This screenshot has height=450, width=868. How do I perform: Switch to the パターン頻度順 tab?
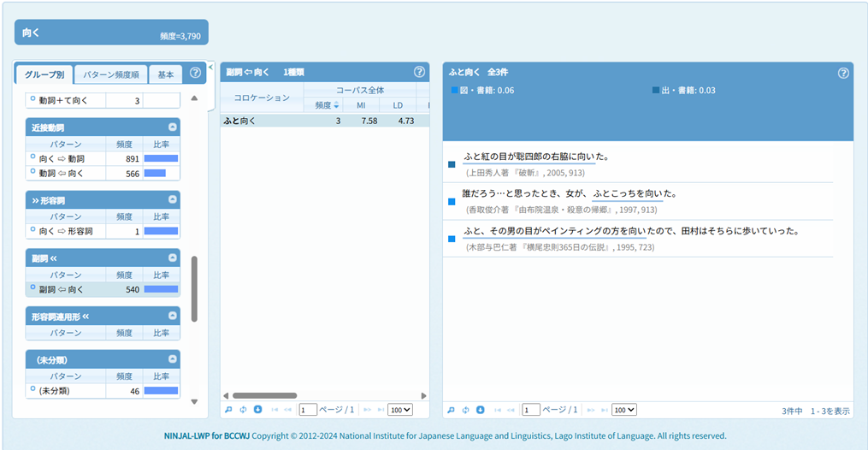pyautogui.click(x=111, y=74)
